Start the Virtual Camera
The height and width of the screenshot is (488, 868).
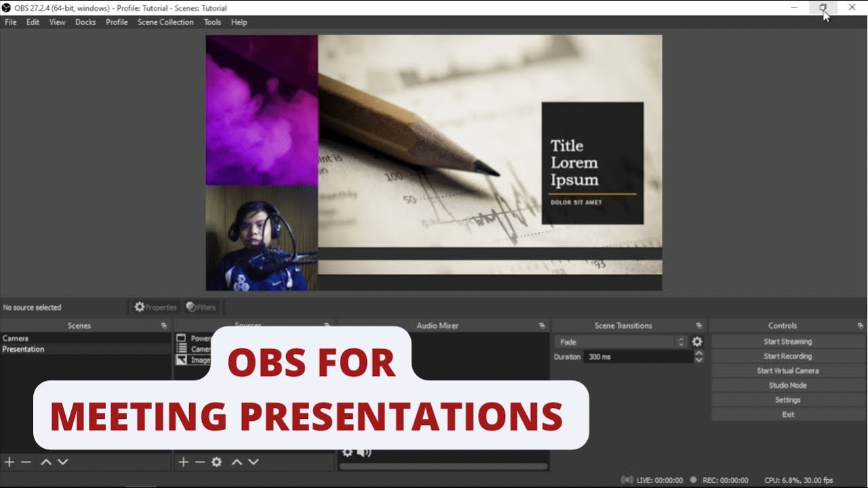click(x=787, y=371)
